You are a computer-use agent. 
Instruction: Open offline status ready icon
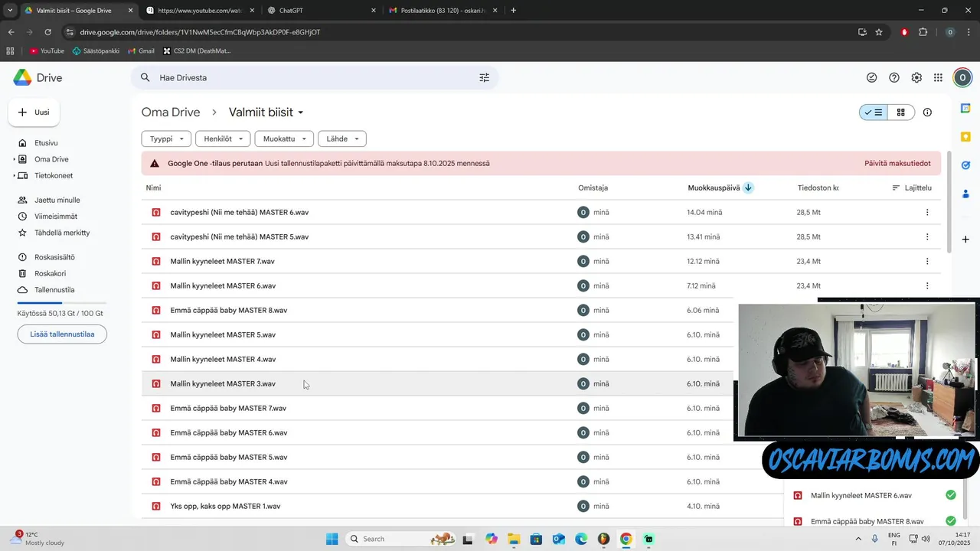(x=871, y=78)
